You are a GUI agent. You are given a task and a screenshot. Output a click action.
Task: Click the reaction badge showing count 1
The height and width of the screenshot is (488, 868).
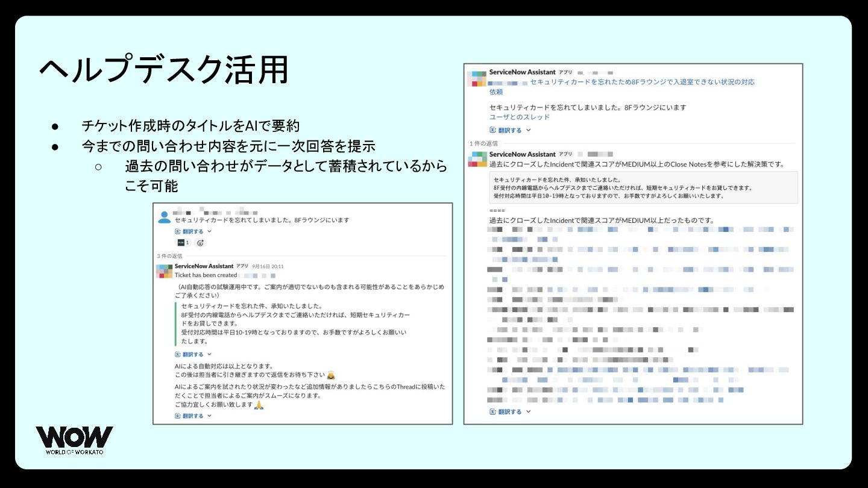click(x=183, y=243)
